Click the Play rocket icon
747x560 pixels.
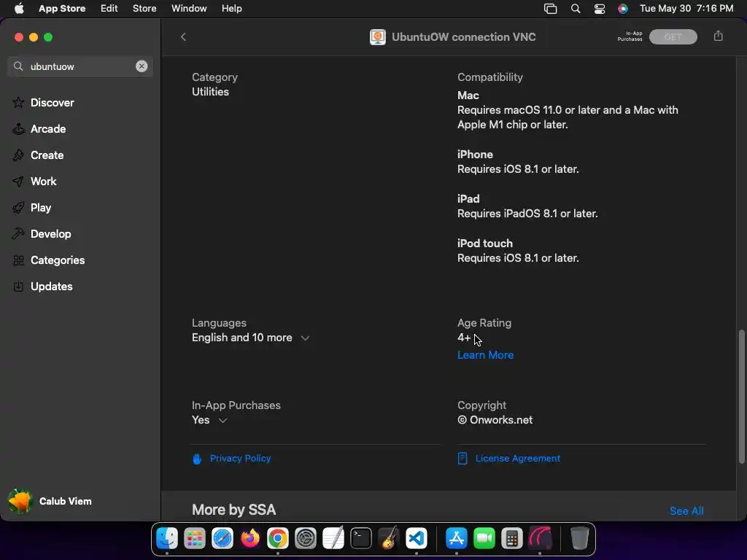point(18,208)
